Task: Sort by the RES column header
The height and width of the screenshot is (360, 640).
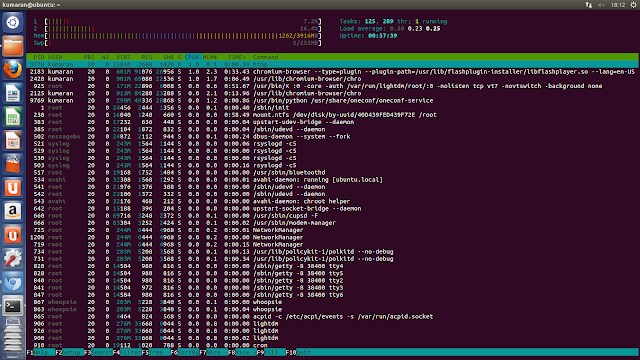Action: coord(147,57)
